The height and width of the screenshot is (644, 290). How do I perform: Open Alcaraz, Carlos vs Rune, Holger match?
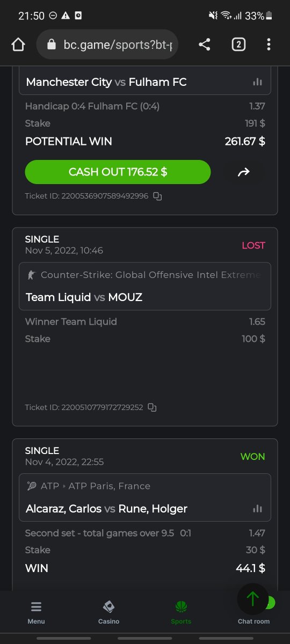pyautogui.click(x=106, y=509)
